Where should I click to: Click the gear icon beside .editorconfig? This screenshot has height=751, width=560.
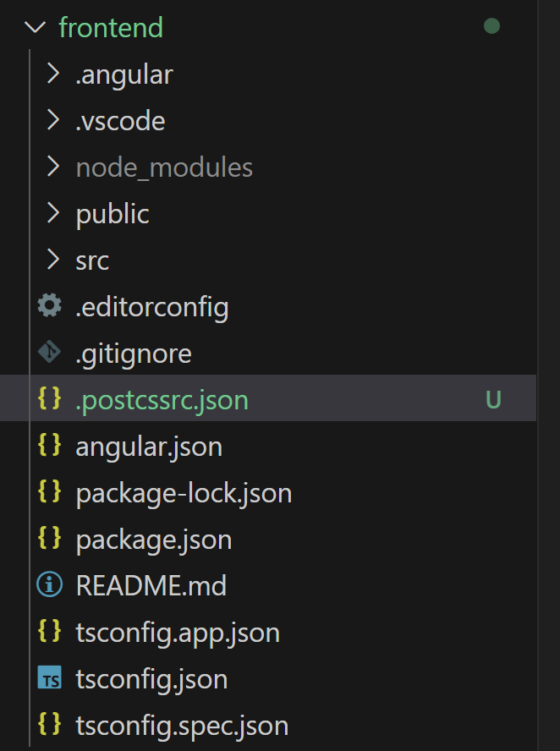click(x=50, y=306)
